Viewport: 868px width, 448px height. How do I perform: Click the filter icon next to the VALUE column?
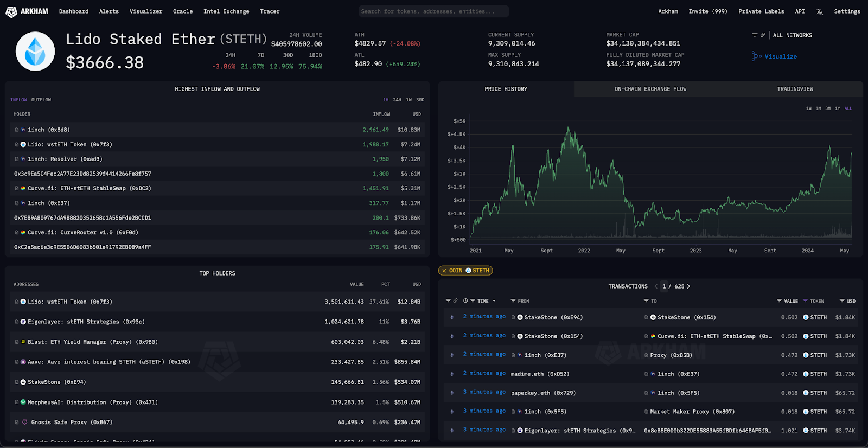pos(780,301)
